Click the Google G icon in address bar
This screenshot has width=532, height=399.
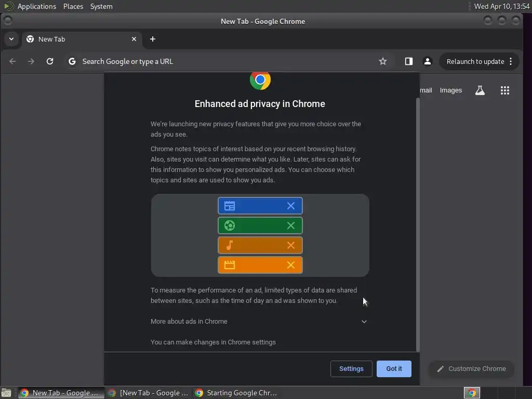point(72,61)
